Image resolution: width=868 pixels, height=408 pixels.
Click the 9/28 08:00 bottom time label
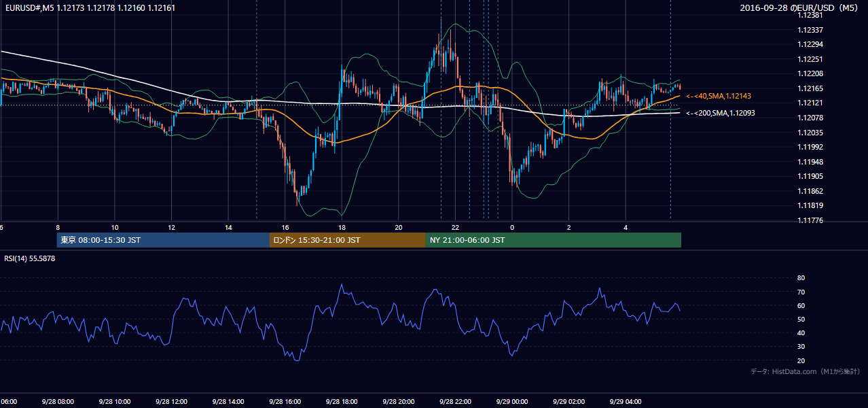click(x=56, y=402)
